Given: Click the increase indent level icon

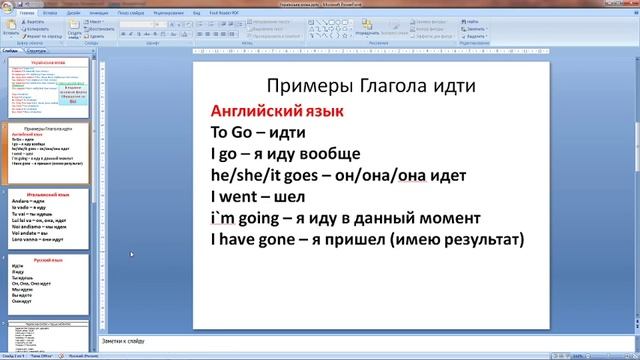Looking at the screenshot, I should (231, 24).
